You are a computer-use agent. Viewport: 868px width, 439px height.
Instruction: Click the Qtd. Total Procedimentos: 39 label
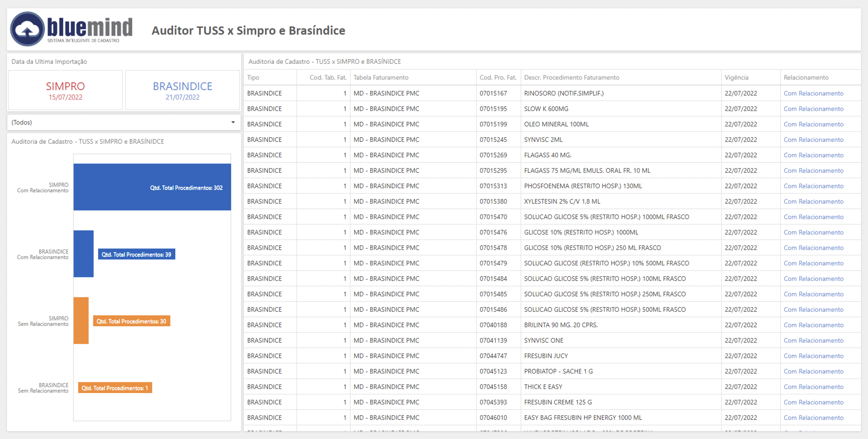click(x=136, y=254)
